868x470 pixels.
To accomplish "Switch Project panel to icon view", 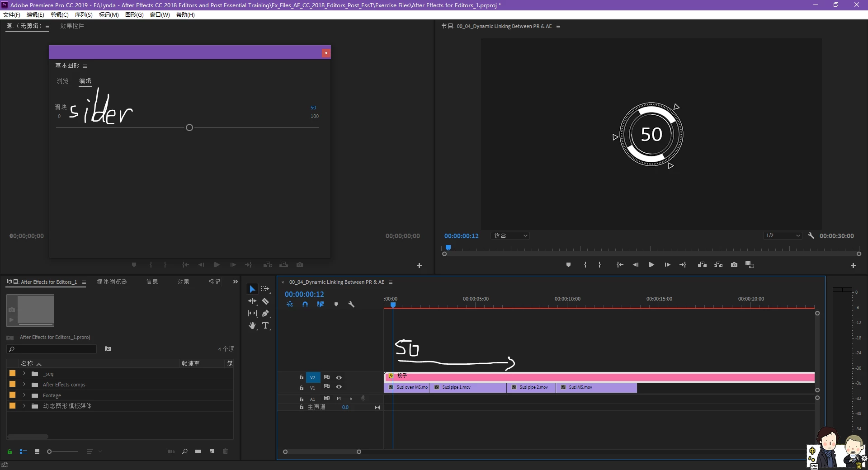I will tap(37, 451).
